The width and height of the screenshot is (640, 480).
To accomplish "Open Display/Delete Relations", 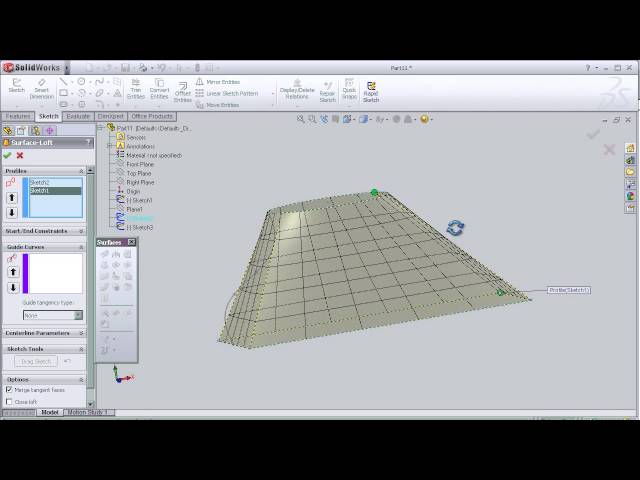I will 297,89.
